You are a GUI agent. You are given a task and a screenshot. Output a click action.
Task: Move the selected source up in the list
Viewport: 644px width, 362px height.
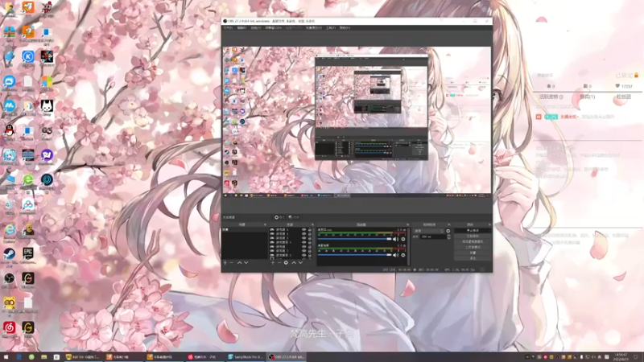[294, 262]
